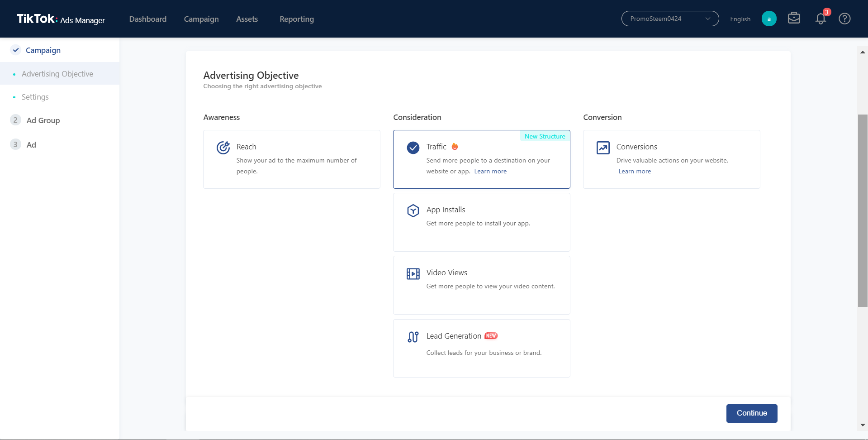Click the step 3 number badge
This screenshot has width=868, height=440.
pyautogui.click(x=15, y=144)
